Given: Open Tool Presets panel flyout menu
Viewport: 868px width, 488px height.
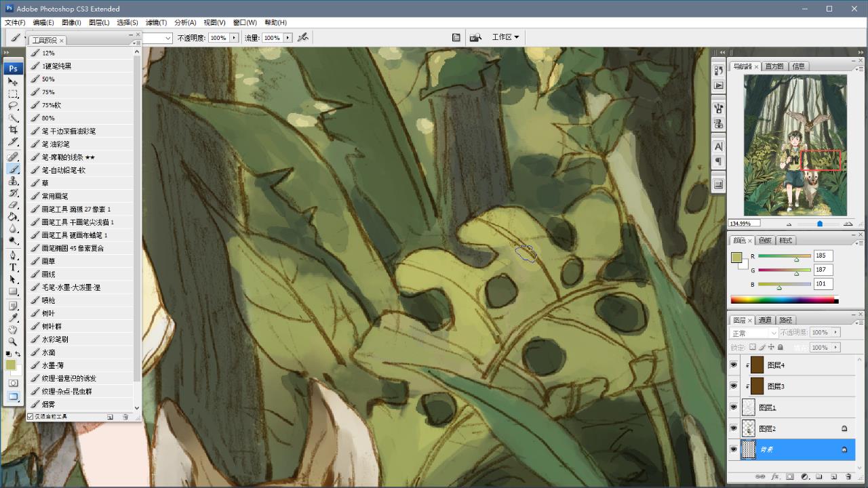Looking at the screenshot, I should point(137,43).
